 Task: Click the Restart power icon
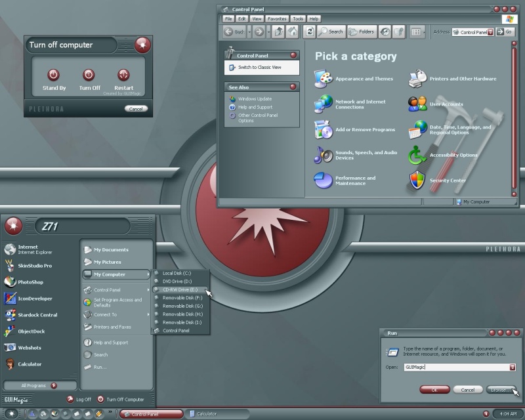(x=123, y=75)
